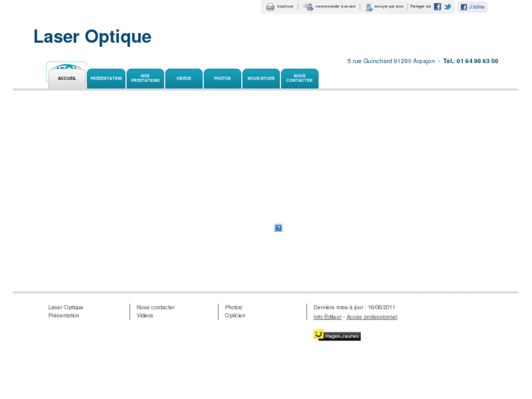The width and height of the screenshot is (532, 399).
Task: Open the Photos tab
Action: [222, 78]
